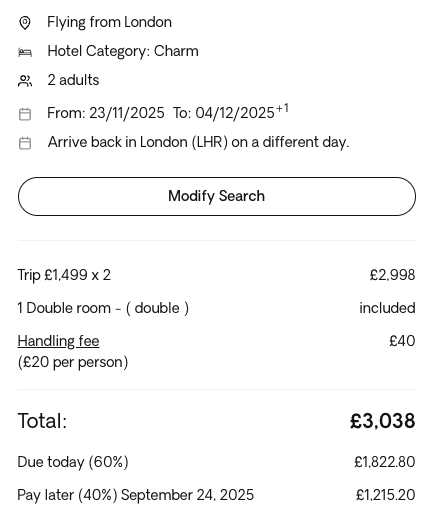The width and height of the screenshot is (438, 517).
Task: Click the location pin icon
Action: click(x=25, y=23)
